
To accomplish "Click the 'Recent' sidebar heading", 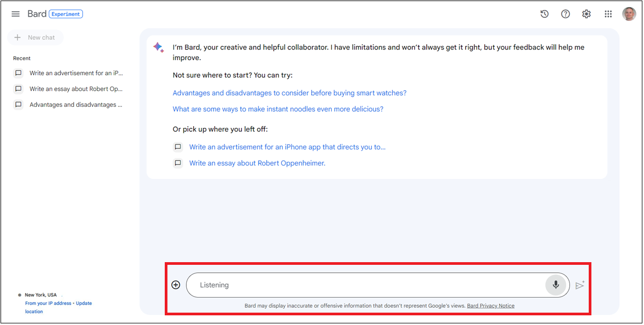I will [22, 58].
